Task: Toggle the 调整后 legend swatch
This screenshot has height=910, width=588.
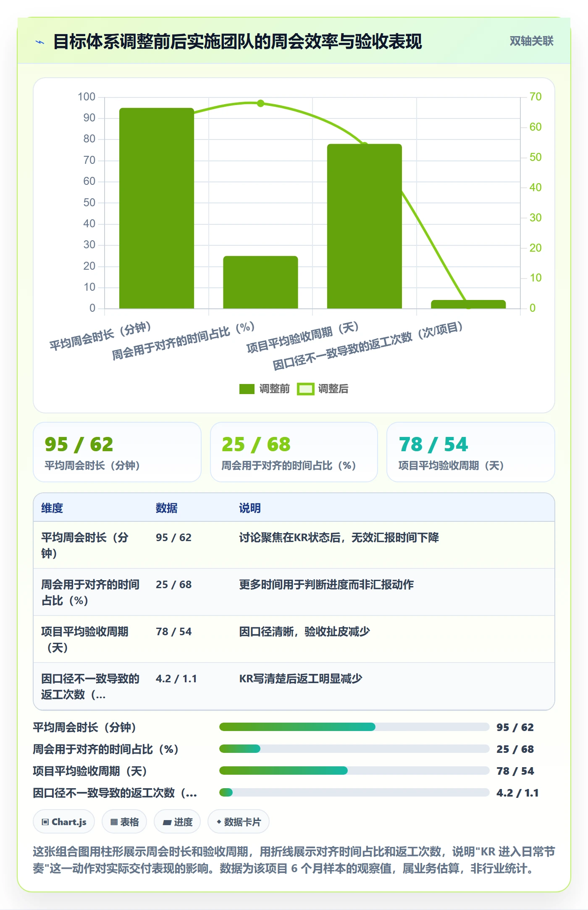Action: [305, 389]
